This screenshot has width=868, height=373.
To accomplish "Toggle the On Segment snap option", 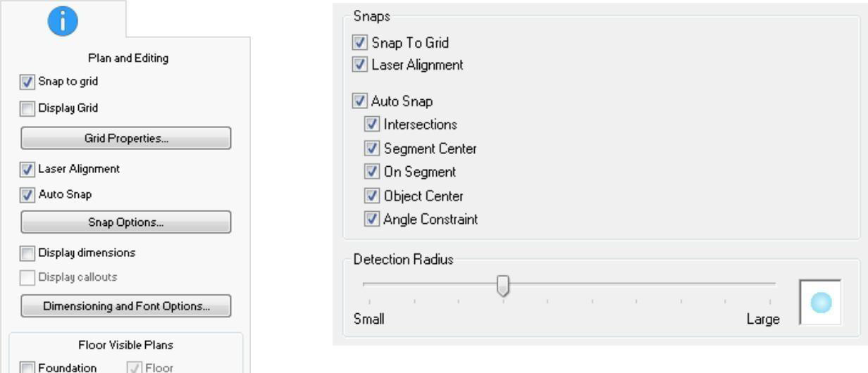I will 373,172.
